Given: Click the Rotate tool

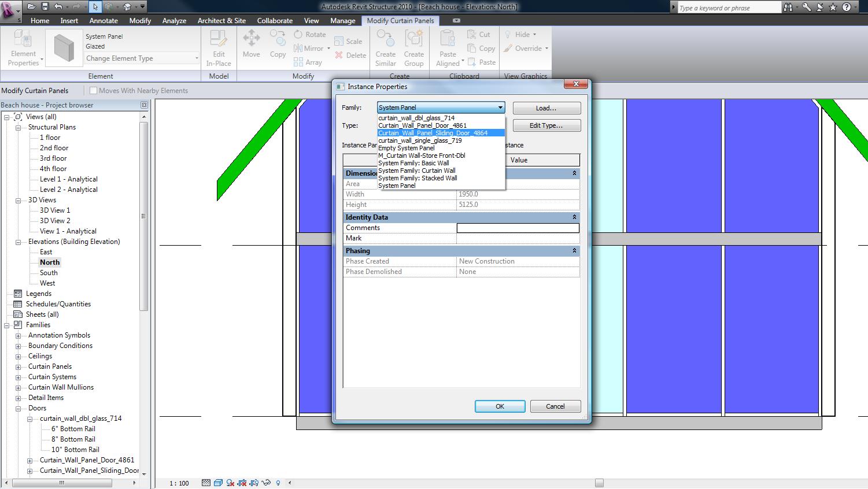Looking at the screenshot, I should click(310, 35).
